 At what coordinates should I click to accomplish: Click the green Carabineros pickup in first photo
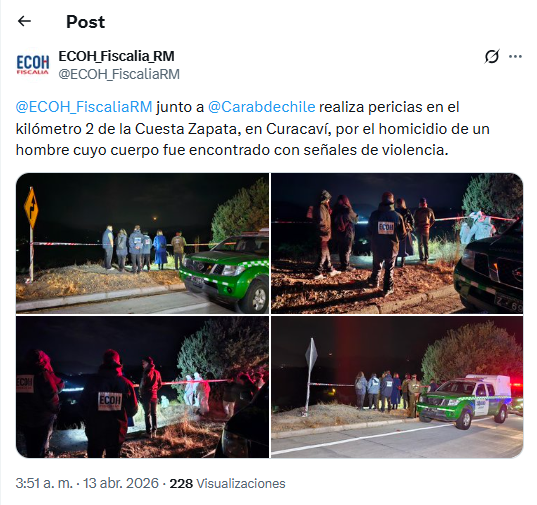tap(225, 270)
